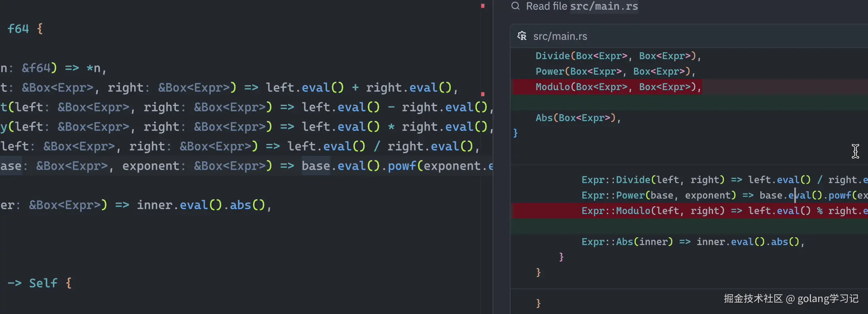Image resolution: width=868 pixels, height=314 pixels.
Task: Open the src/main.rs file header
Action: (689, 36)
